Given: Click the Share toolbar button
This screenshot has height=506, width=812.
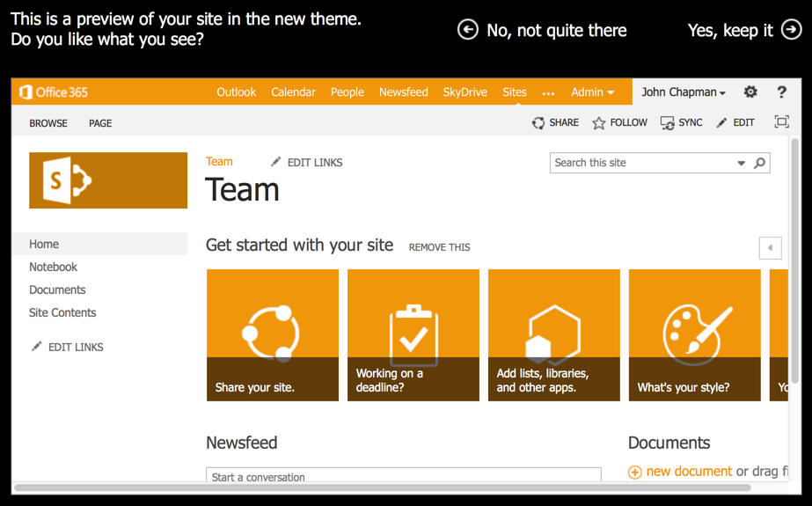Looking at the screenshot, I should pos(555,123).
